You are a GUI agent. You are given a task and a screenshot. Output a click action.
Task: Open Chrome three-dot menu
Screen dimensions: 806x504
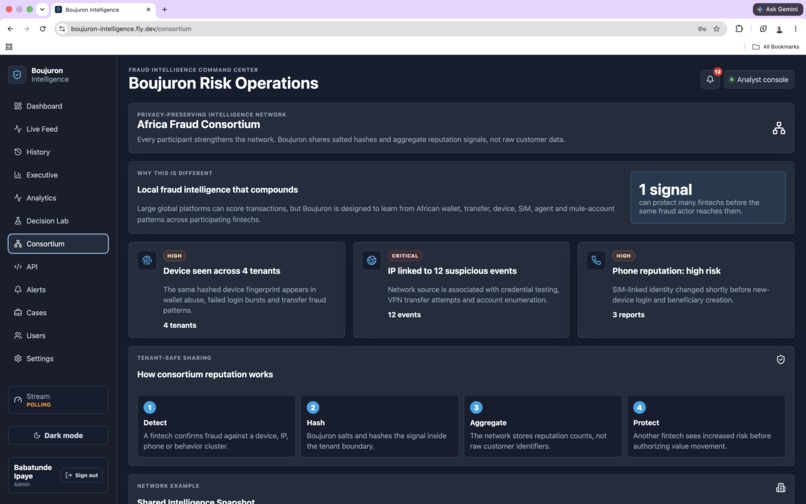795,29
